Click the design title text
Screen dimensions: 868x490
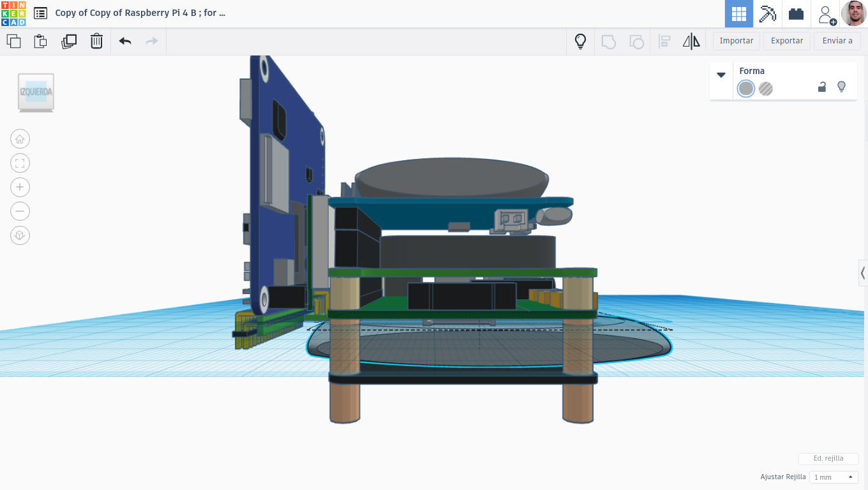point(140,13)
